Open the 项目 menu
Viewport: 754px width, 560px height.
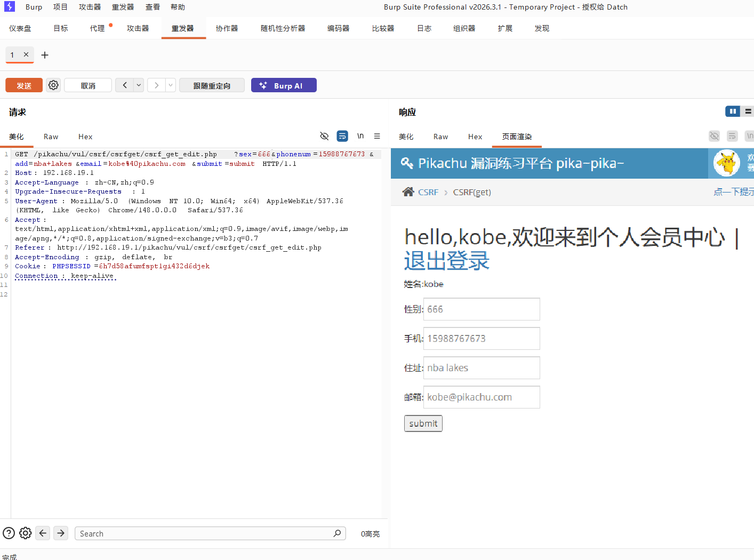(x=60, y=7)
